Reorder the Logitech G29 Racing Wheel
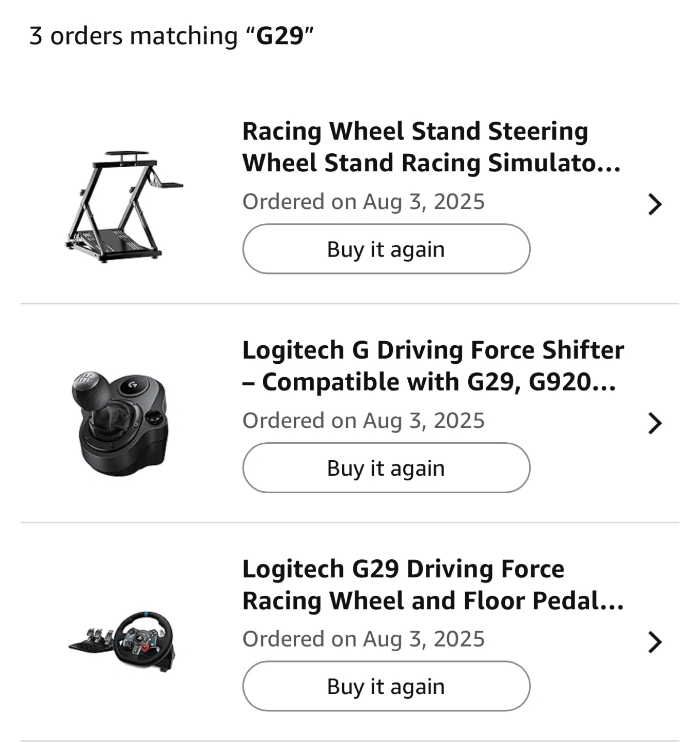The width and height of the screenshot is (700, 743). 386,686
